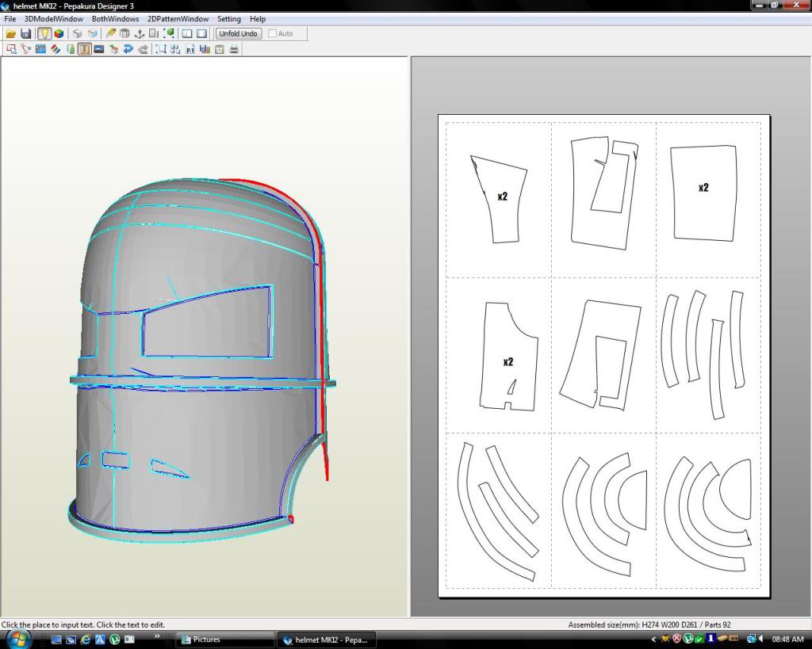Click the blue folded-box icon in top toolbar
This screenshot has width=812, height=649.
[92, 33]
